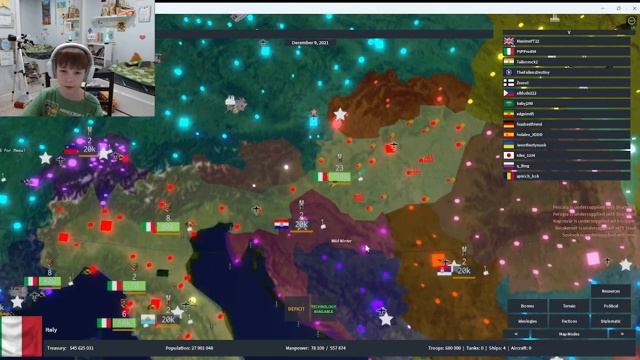Click the Rome capital star
Image resolution: width=640 pixels, height=360 pixels.
coord(177,312)
